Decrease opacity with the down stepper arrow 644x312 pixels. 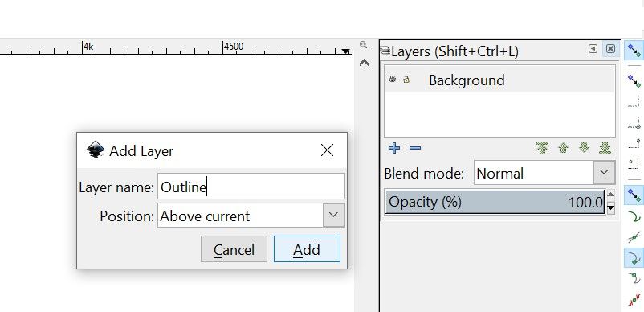(x=611, y=208)
